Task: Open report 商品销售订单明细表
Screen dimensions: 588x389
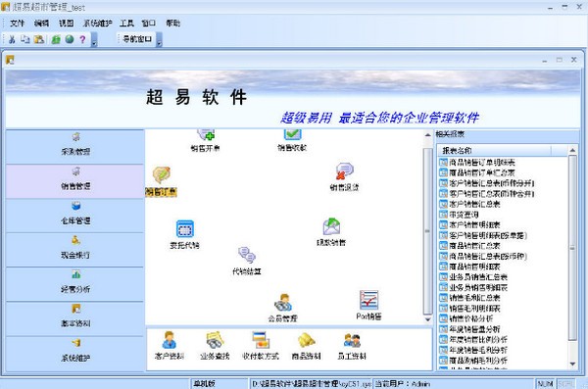Action: (482, 163)
